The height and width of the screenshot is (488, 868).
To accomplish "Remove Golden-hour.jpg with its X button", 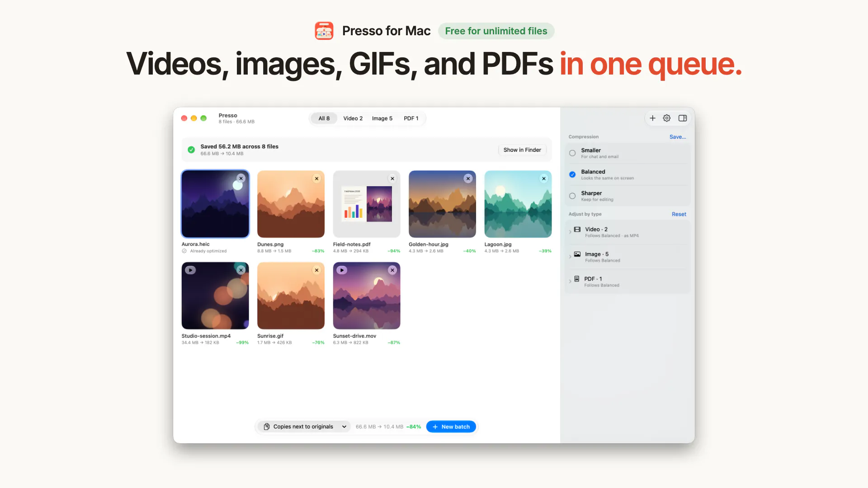I will click(468, 178).
